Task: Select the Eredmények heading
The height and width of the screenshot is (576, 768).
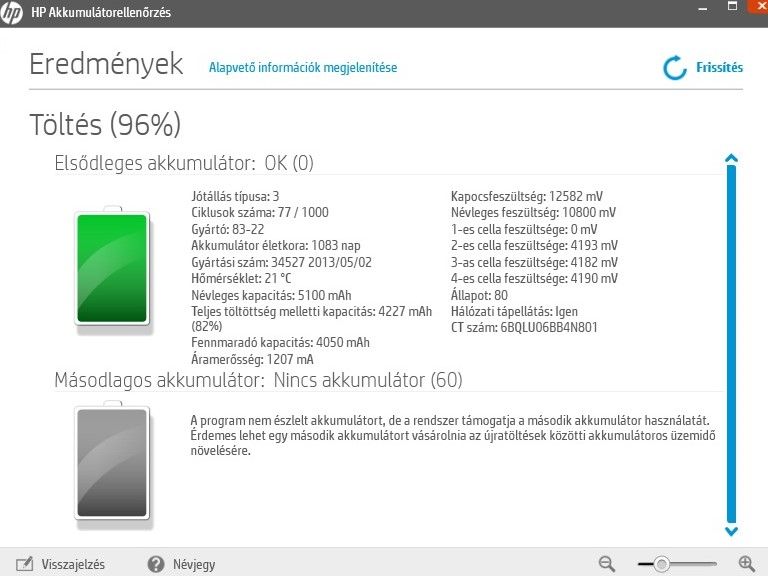Action: click(106, 64)
